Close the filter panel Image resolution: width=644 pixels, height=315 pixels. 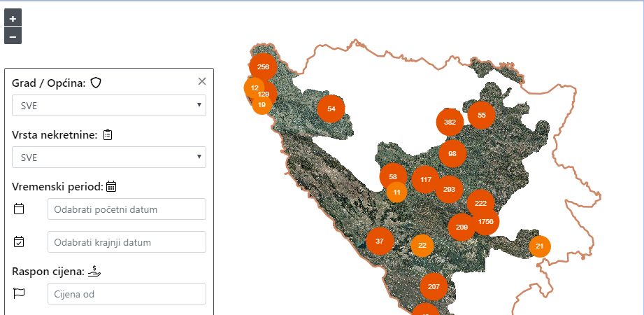202,82
